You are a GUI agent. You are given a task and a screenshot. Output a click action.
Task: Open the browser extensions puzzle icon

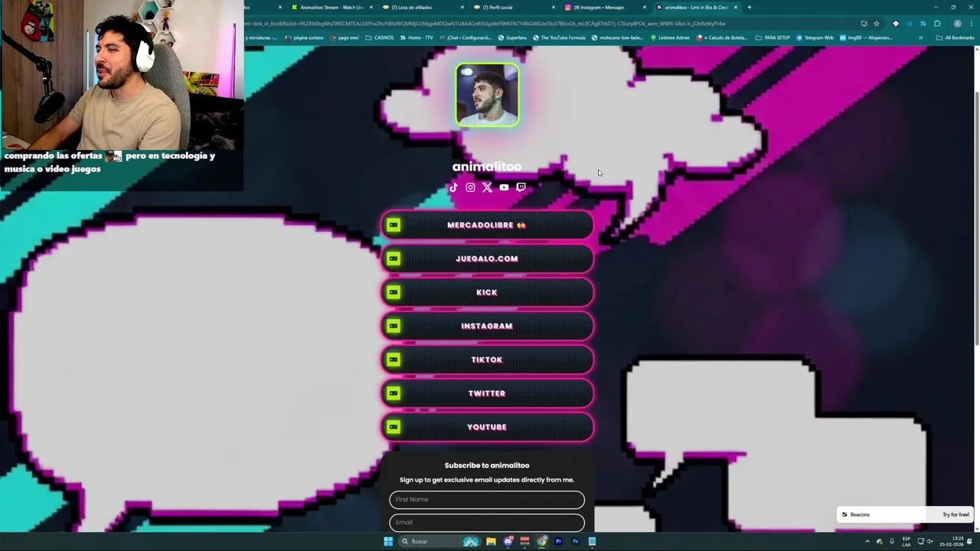pyautogui.click(x=937, y=24)
